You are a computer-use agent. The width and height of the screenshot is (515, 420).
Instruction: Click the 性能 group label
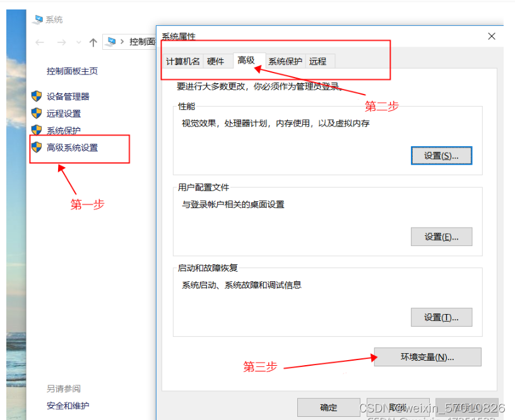pyautogui.click(x=186, y=106)
